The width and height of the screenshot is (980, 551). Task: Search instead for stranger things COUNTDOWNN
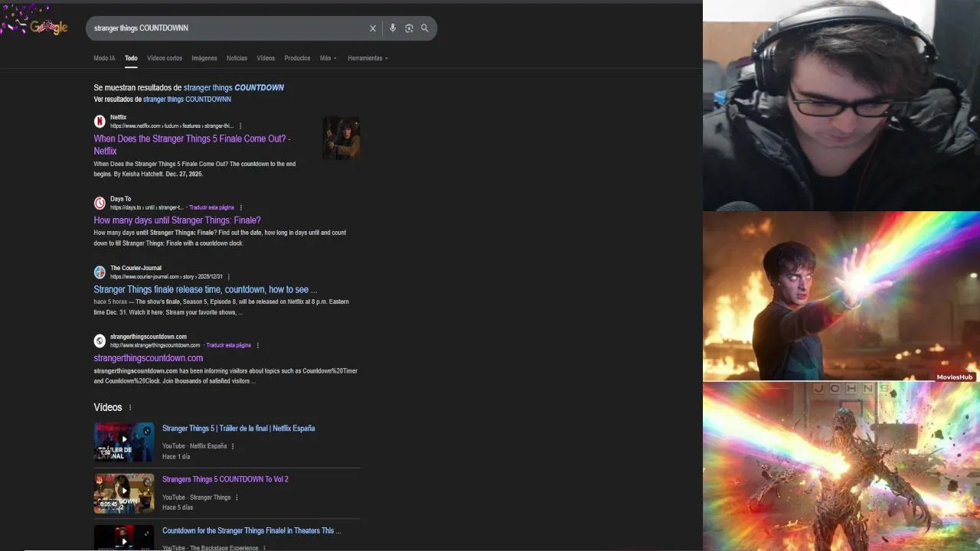[x=187, y=99]
